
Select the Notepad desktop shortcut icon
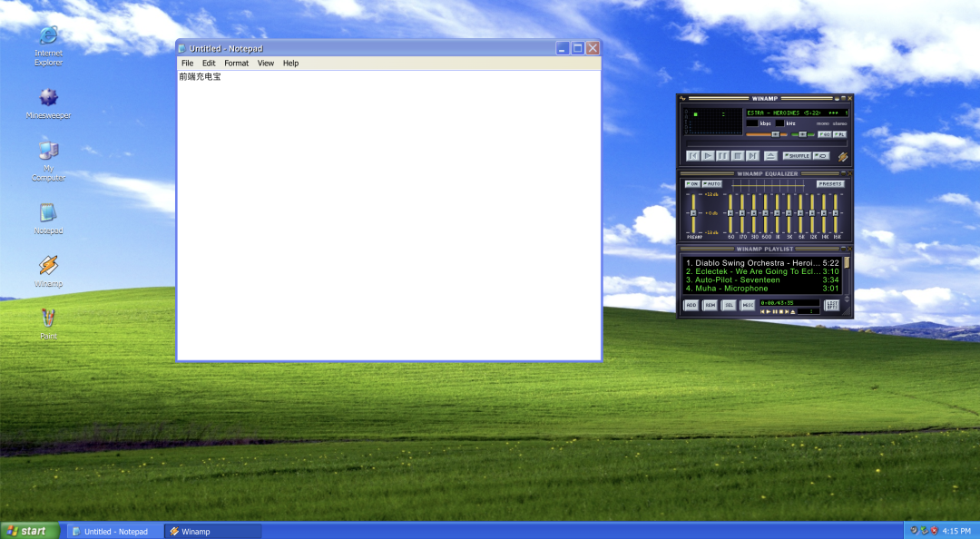48,212
